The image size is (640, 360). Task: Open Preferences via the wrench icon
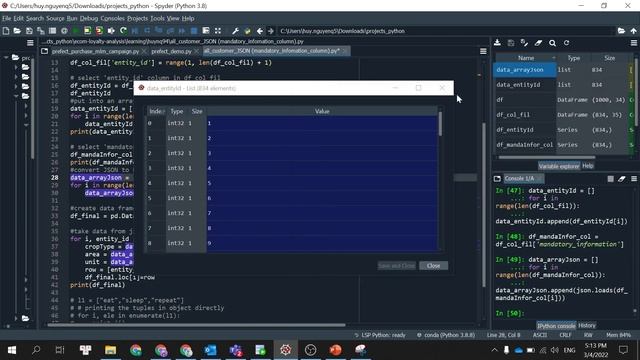tap(236, 31)
